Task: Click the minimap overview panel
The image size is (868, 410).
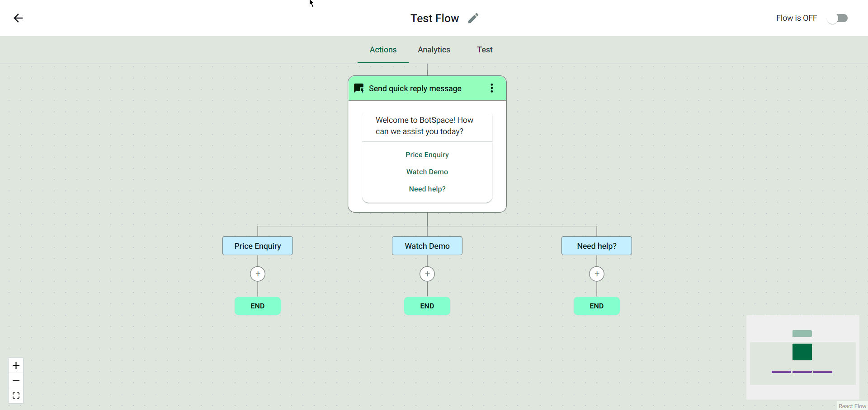Action: click(x=802, y=357)
